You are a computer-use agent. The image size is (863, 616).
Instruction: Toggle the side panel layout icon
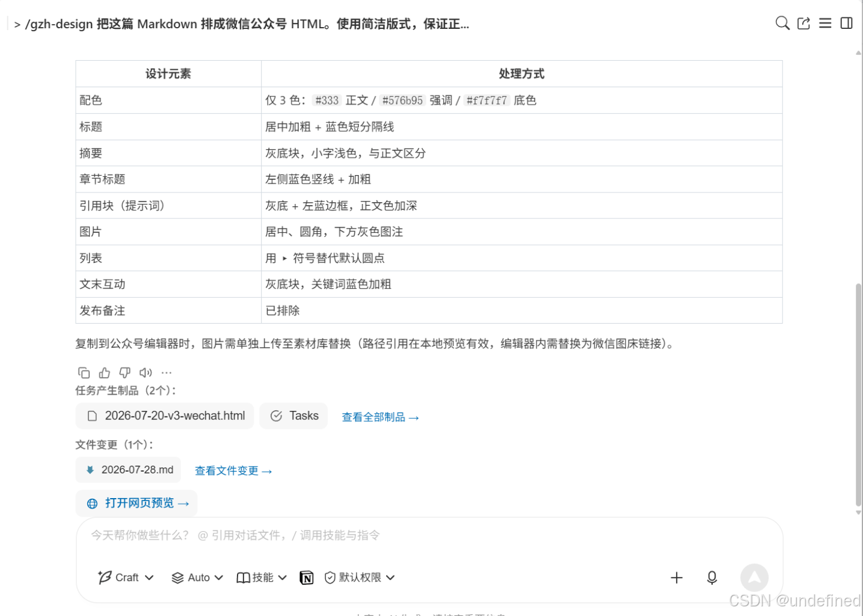[846, 23]
